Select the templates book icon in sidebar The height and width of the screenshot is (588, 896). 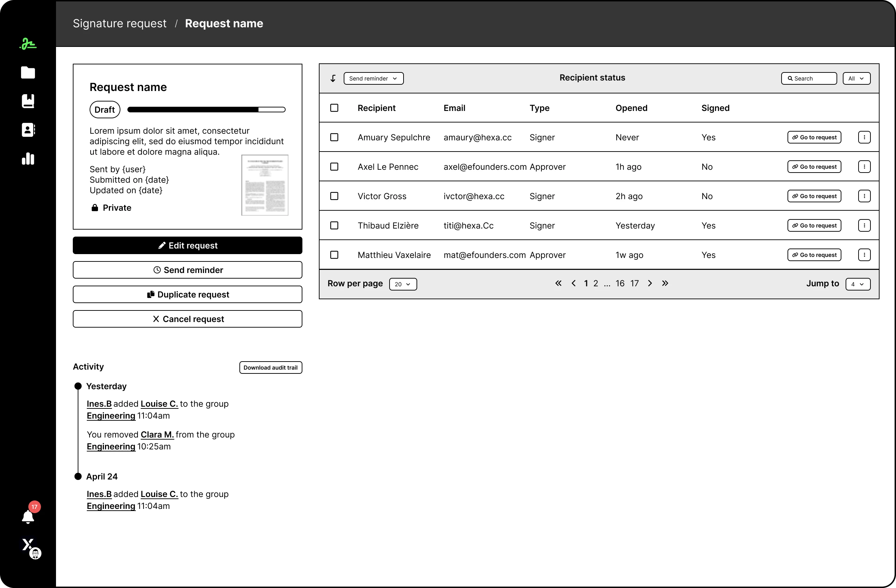28,101
